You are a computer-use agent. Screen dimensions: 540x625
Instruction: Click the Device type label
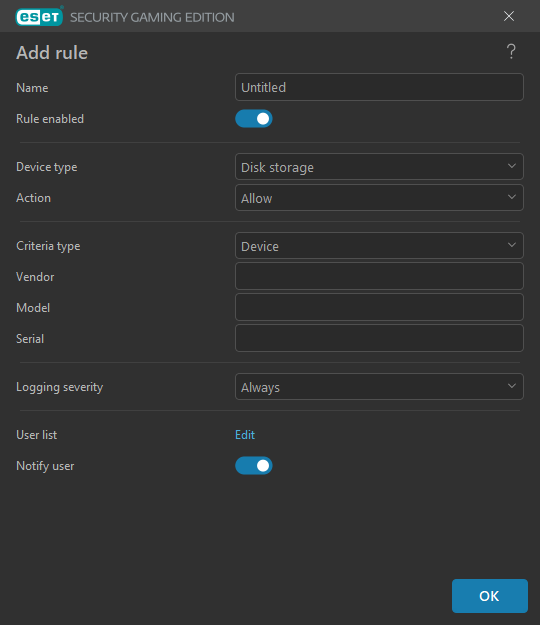47,167
